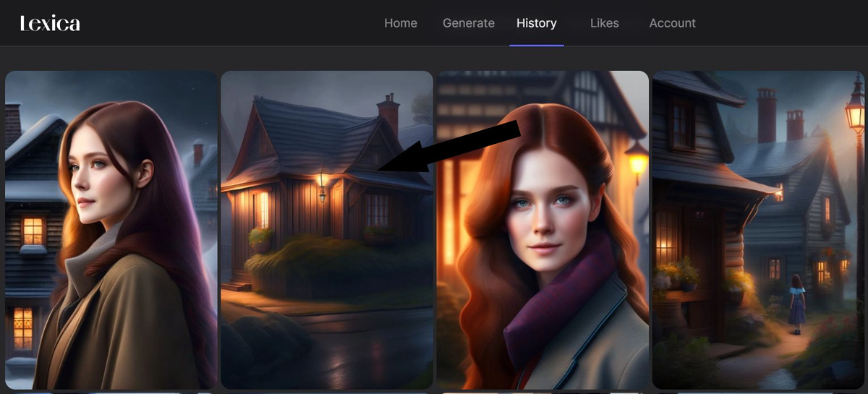Image resolution: width=868 pixels, height=394 pixels.
Task: Click the lit wall lantern on the cottage
Action: coord(322,184)
